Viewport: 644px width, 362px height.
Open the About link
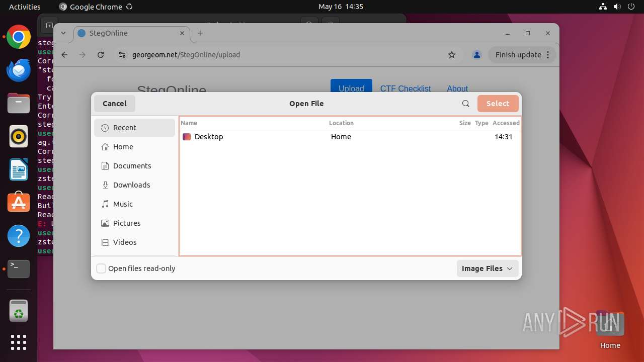[457, 88]
